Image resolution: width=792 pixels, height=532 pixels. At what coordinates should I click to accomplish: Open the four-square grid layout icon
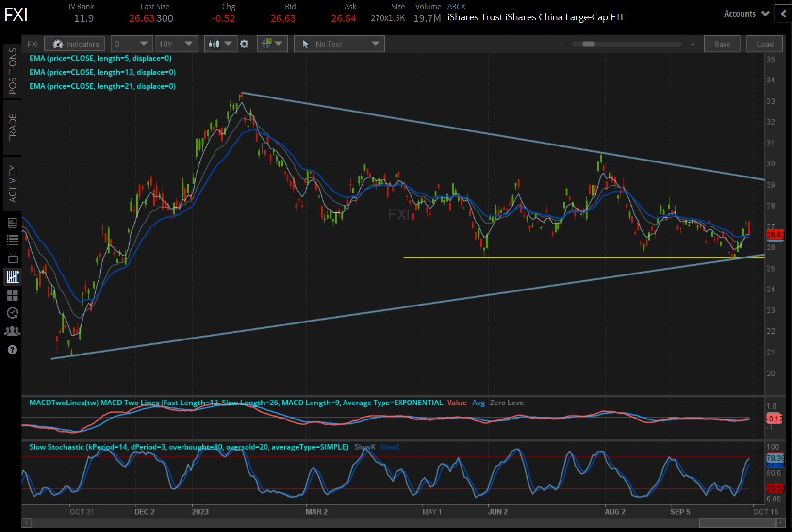[13, 295]
